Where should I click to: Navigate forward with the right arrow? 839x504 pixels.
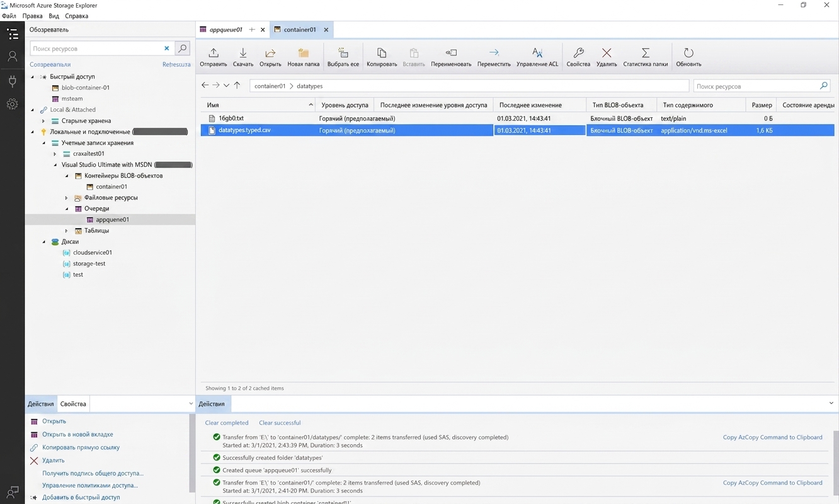pyautogui.click(x=215, y=85)
